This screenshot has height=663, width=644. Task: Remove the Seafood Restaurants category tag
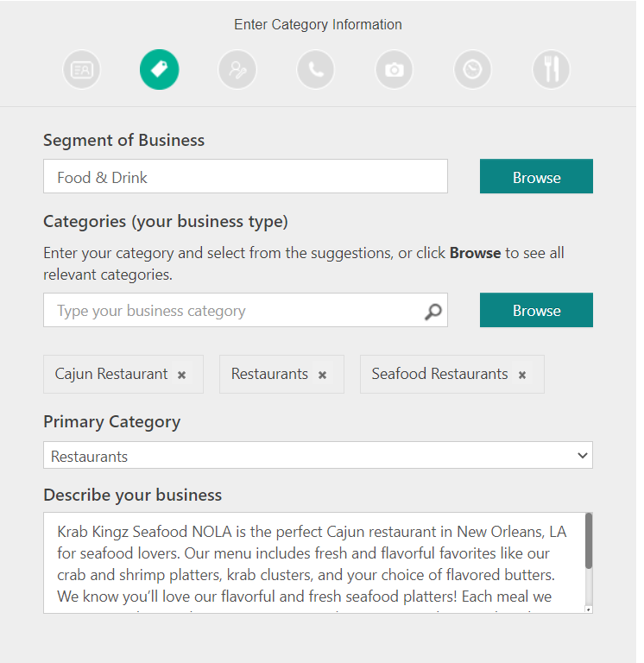tap(522, 375)
